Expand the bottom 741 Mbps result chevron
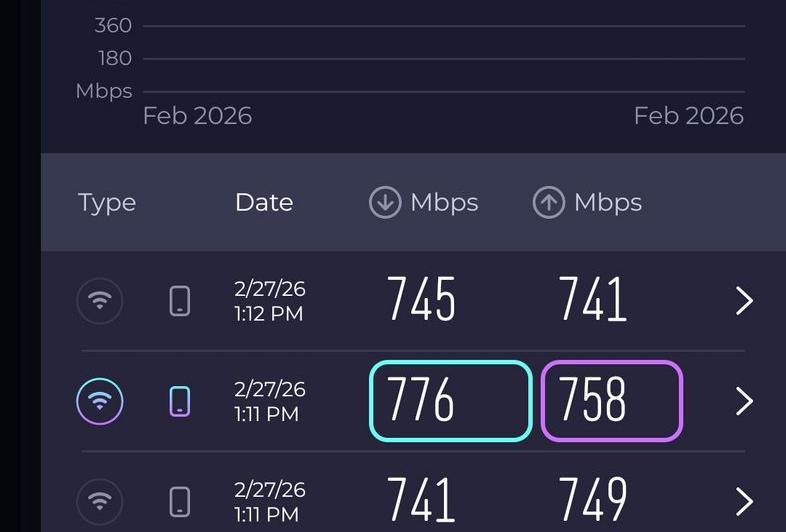Screen dimensions: 786x532 click(x=744, y=501)
